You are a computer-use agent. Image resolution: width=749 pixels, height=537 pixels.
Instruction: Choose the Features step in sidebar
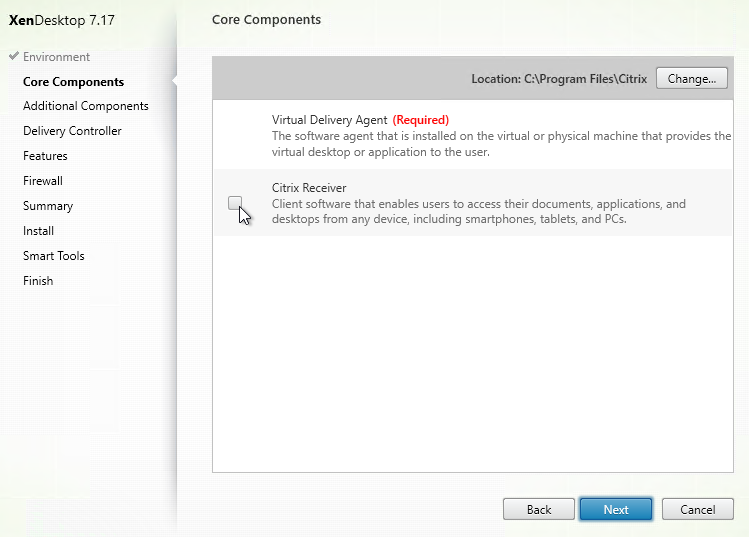45,156
